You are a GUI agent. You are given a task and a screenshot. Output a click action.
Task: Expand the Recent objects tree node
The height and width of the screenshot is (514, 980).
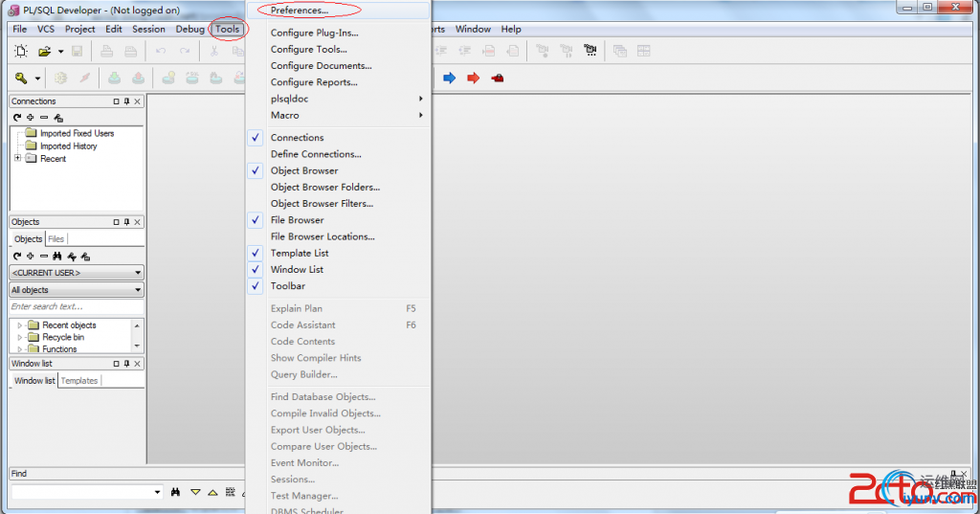(x=19, y=325)
